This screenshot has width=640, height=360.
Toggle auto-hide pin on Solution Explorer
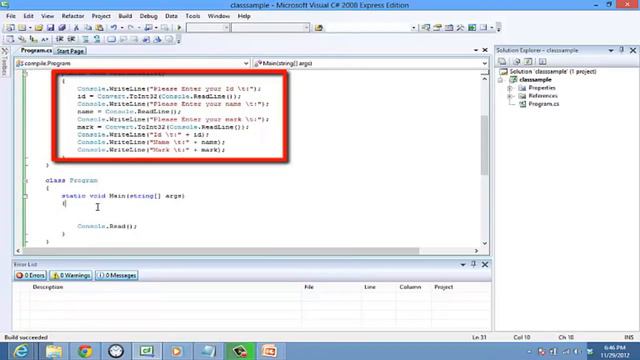pos(622,50)
